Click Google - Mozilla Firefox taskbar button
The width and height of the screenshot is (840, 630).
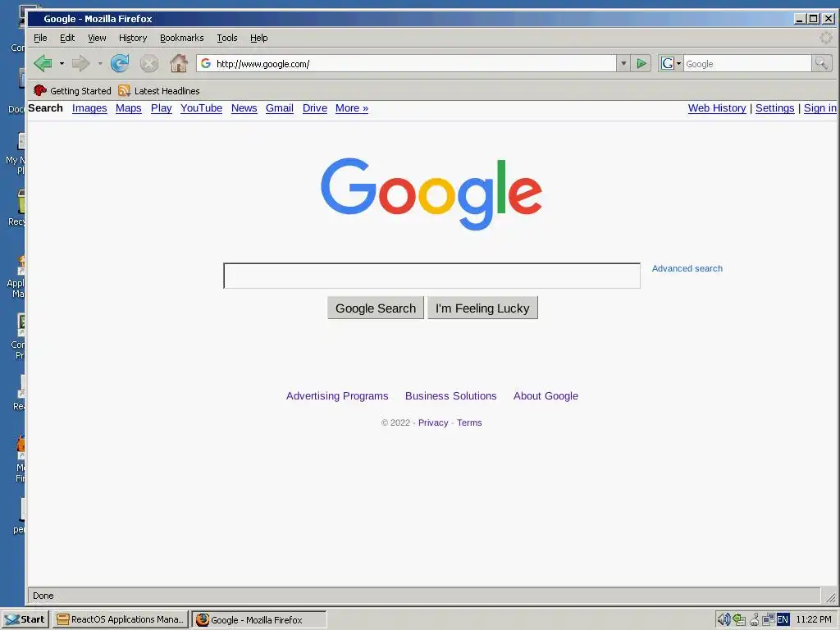click(259, 620)
